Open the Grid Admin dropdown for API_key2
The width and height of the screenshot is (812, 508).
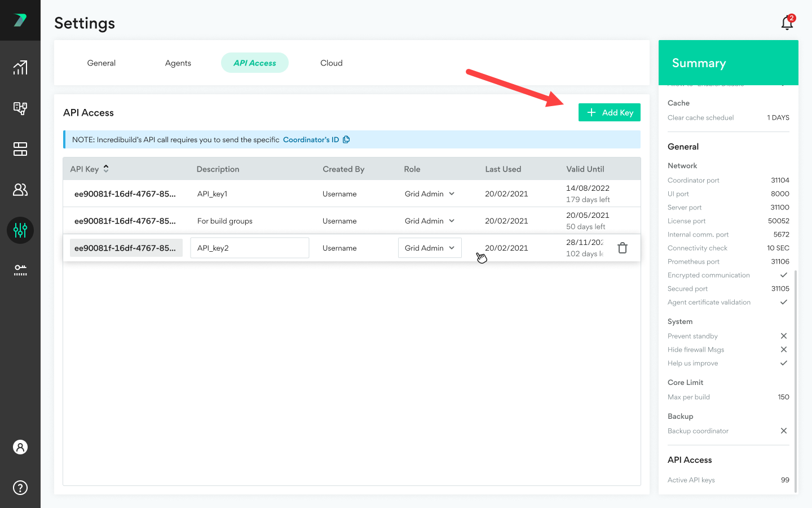click(x=430, y=248)
